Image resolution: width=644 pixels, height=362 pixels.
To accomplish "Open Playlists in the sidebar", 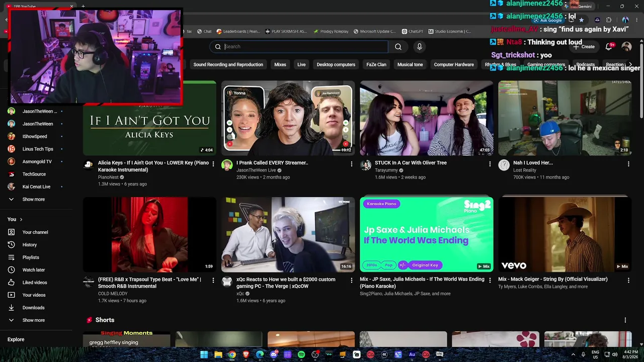I will (x=31, y=257).
